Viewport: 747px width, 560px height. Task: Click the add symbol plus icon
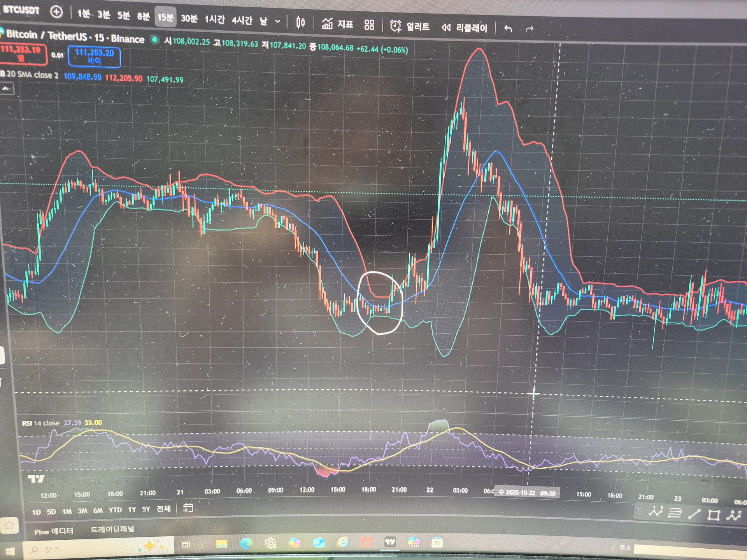pyautogui.click(x=56, y=12)
